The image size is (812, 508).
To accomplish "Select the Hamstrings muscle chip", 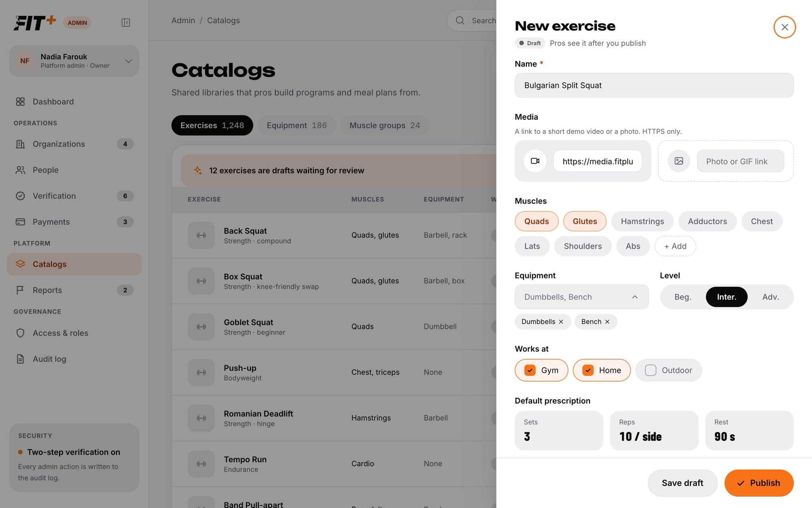I will pos(642,221).
